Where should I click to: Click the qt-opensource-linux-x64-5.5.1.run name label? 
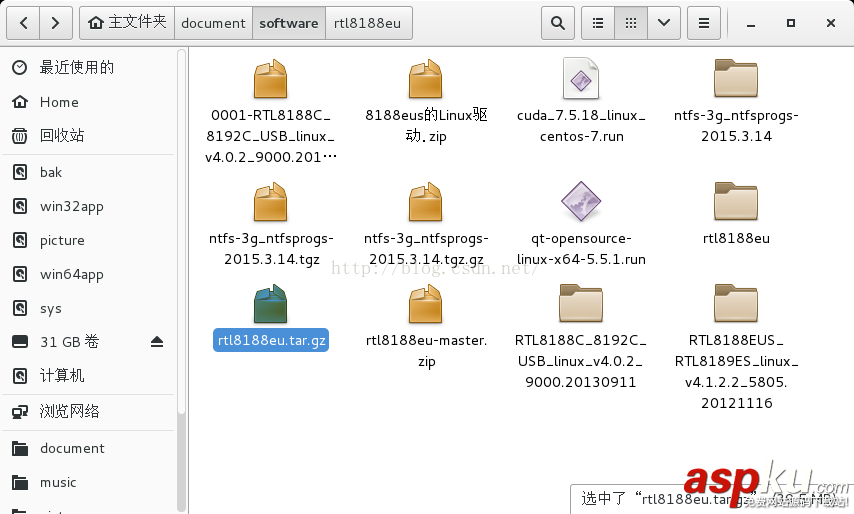click(x=581, y=249)
